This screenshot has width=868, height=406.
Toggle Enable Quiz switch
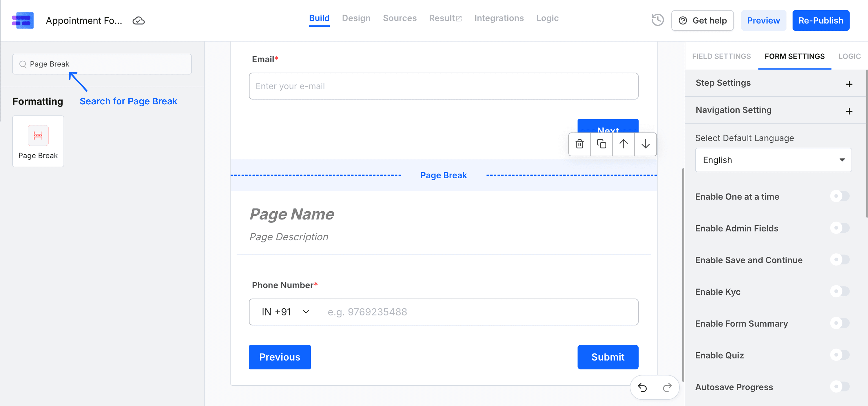(840, 355)
